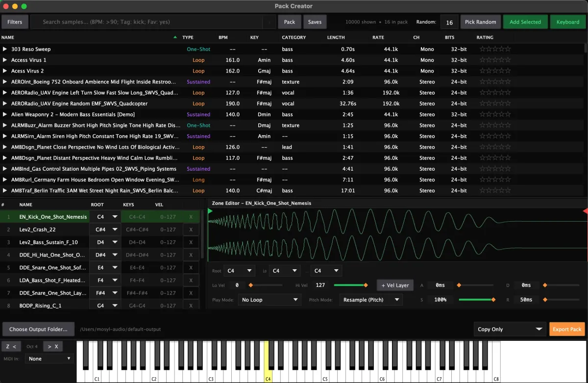The width and height of the screenshot is (588, 383).
Task: Toggle the on-screen Keyboard button
Action: (x=568, y=22)
